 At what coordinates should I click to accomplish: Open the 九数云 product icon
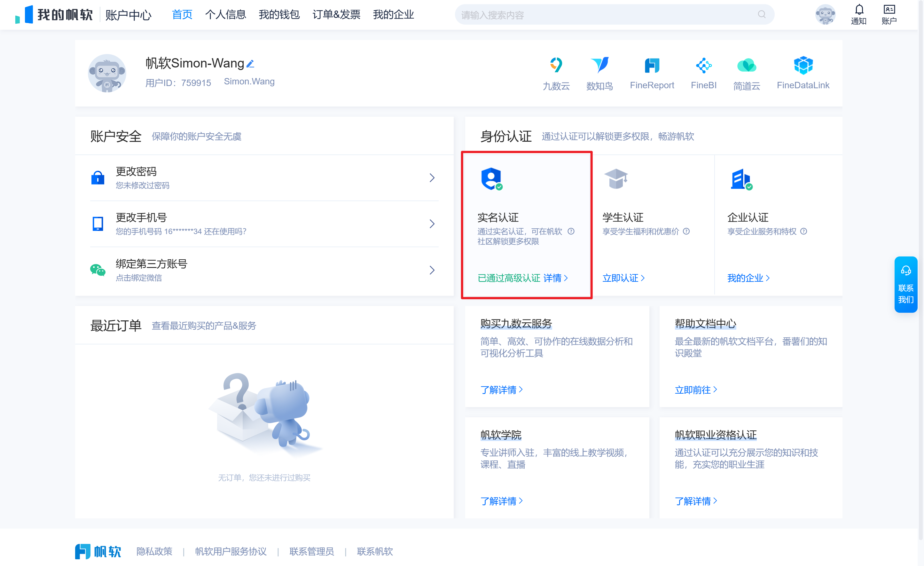click(x=556, y=66)
